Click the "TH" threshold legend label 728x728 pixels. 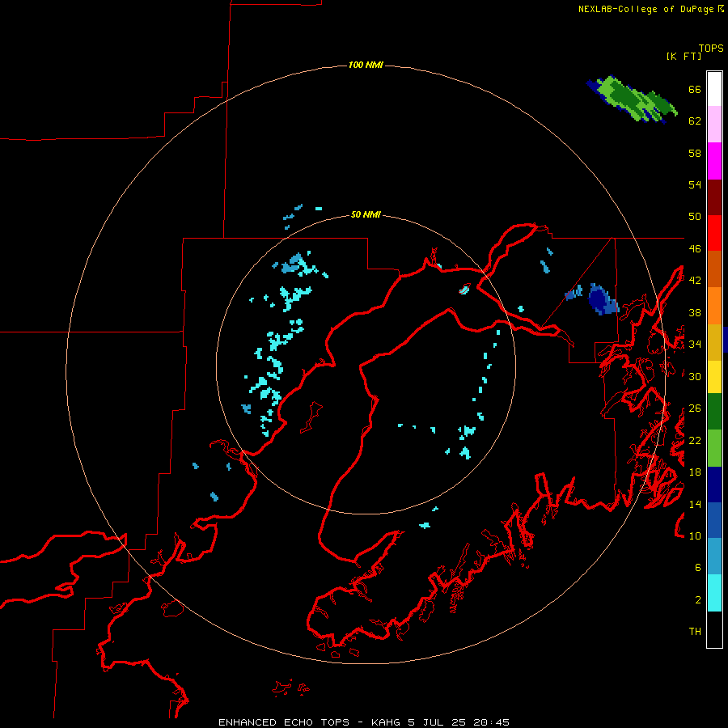[695, 632]
